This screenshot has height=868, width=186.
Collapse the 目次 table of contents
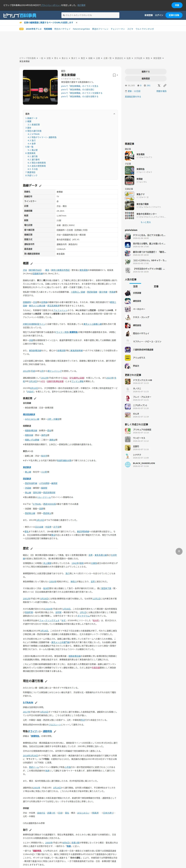(x=114, y=114)
